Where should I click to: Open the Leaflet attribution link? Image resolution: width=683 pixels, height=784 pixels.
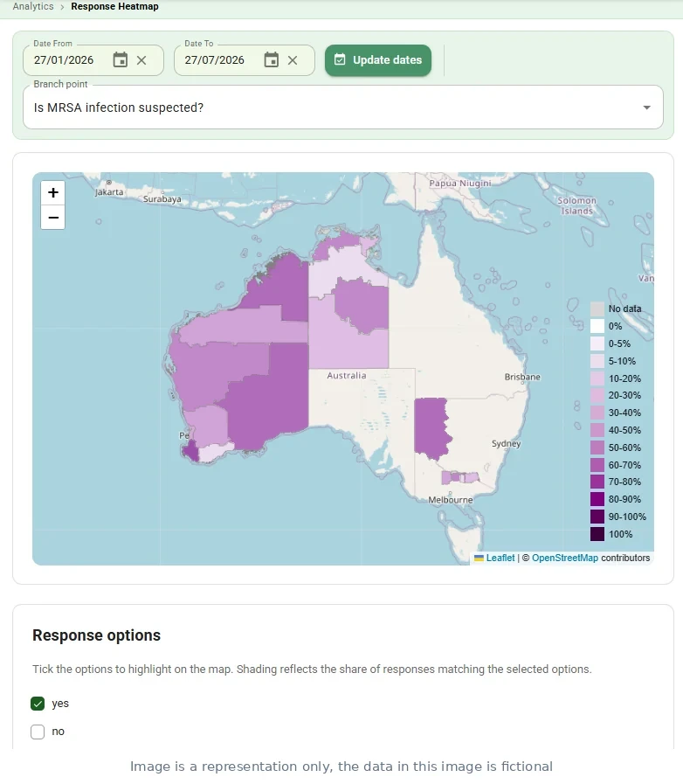click(500, 558)
